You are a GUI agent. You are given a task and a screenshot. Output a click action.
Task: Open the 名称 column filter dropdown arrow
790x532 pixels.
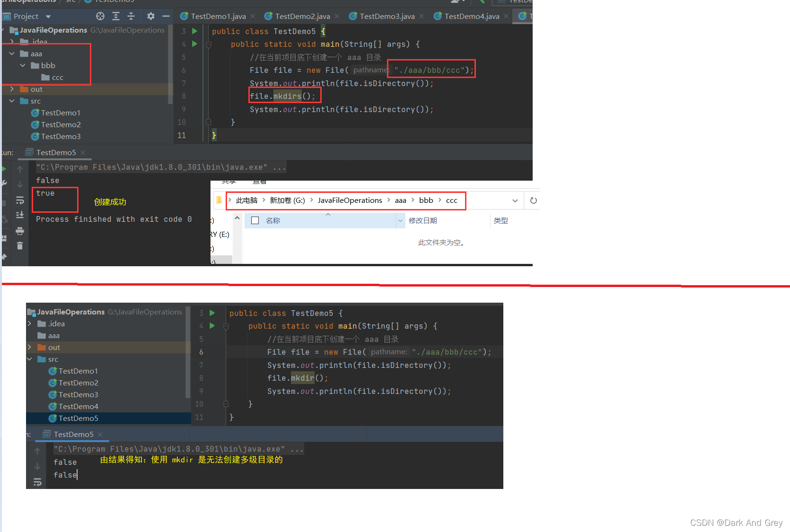[x=400, y=220]
